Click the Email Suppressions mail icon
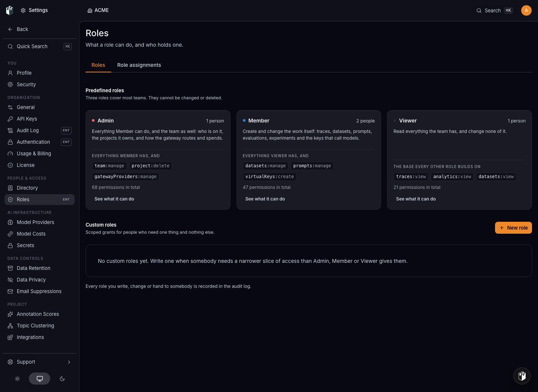The width and height of the screenshot is (538, 392). (10, 291)
